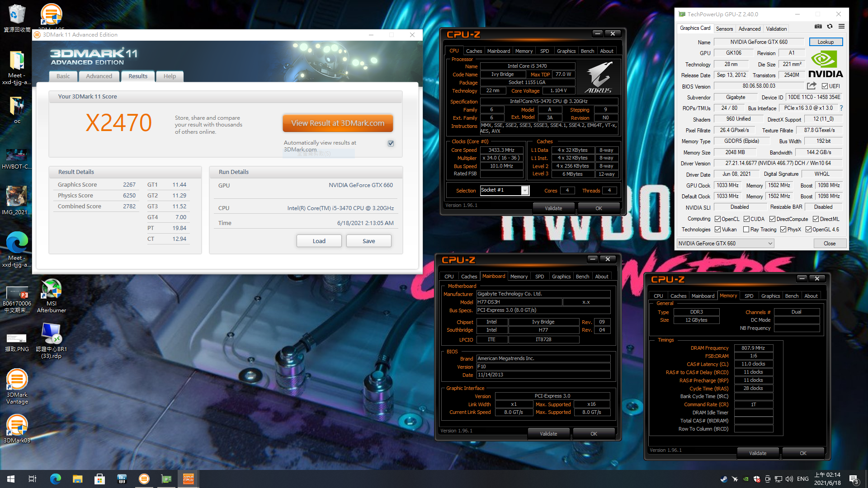The height and width of the screenshot is (488, 868).
Task: Click the Physics Score 6250 row
Action: 97,196
